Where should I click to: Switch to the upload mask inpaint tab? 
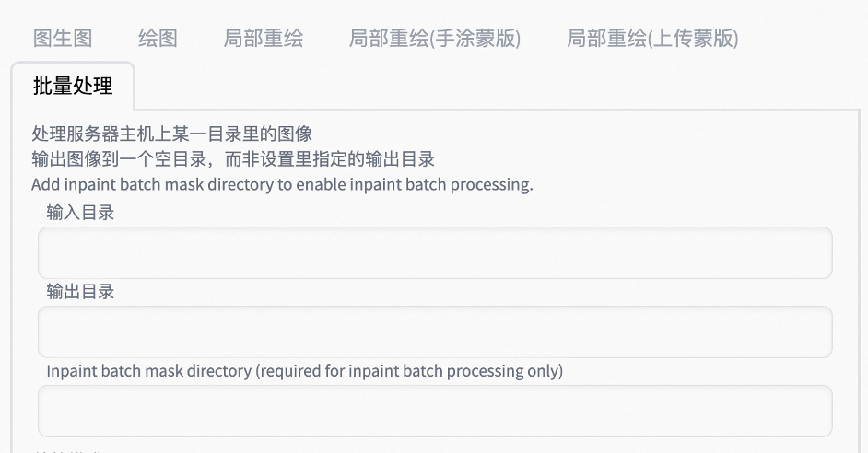[x=651, y=39]
